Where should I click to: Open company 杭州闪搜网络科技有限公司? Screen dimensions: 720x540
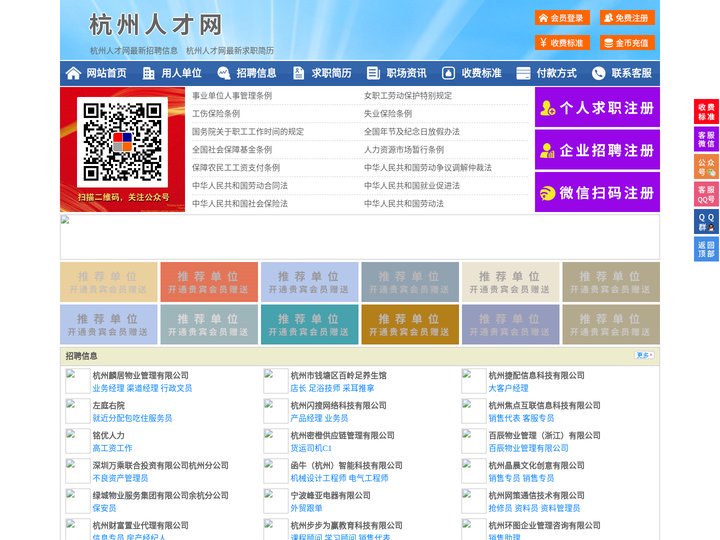(x=338, y=405)
